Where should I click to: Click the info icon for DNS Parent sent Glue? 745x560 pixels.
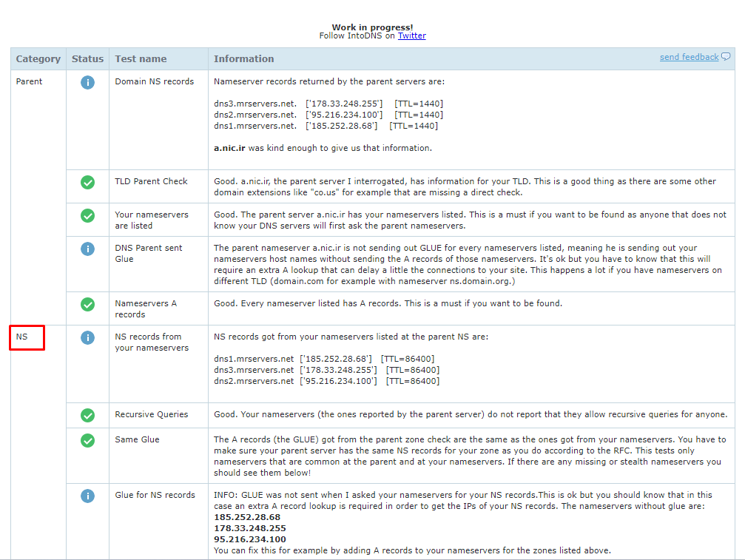click(87, 249)
